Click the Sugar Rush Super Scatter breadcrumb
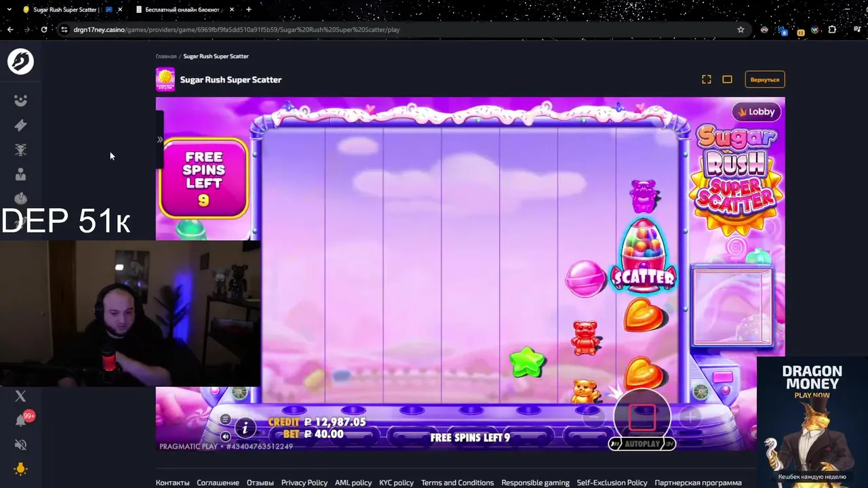This screenshot has width=868, height=488. [x=216, y=56]
